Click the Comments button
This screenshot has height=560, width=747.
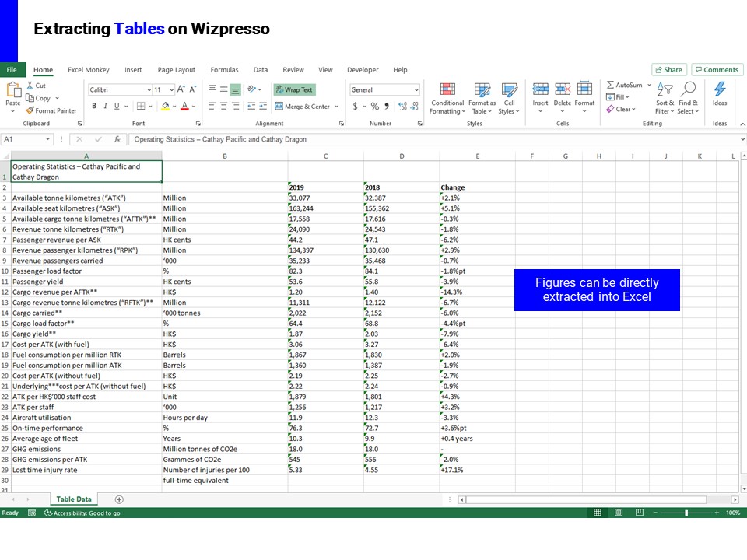click(x=717, y=69)
